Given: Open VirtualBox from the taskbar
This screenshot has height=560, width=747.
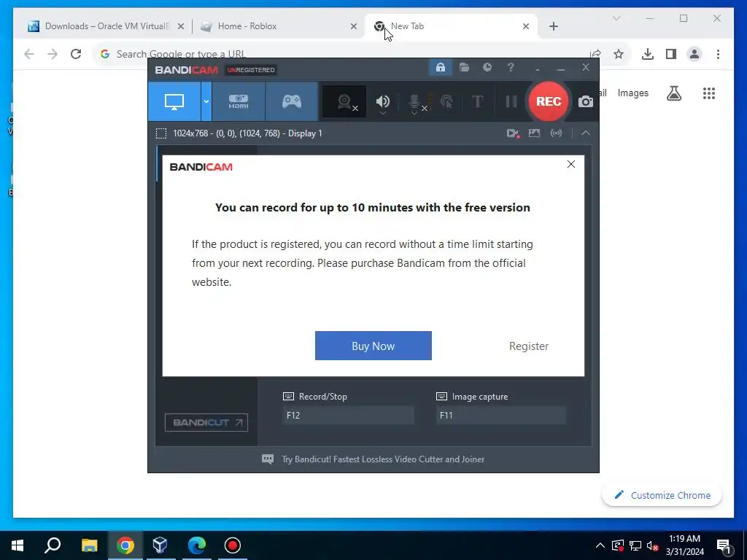Looking at the screenshot, I should (x=160, y=545).
